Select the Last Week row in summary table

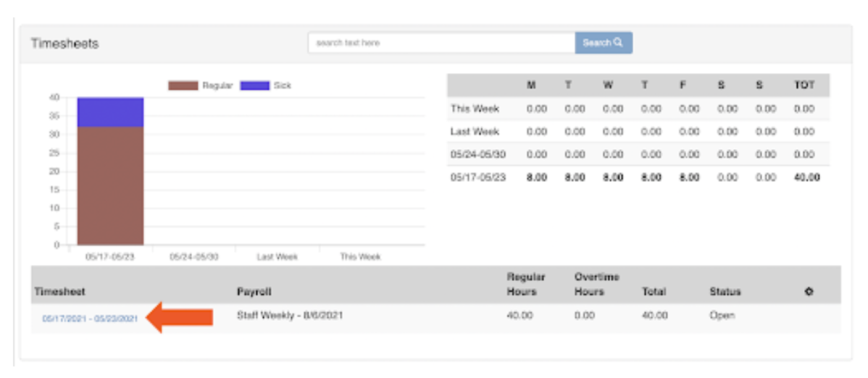point(475,132)
